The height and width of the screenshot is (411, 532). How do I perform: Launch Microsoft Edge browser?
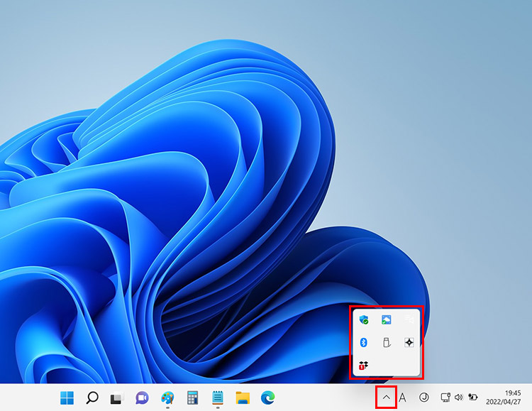click(267, 398)
